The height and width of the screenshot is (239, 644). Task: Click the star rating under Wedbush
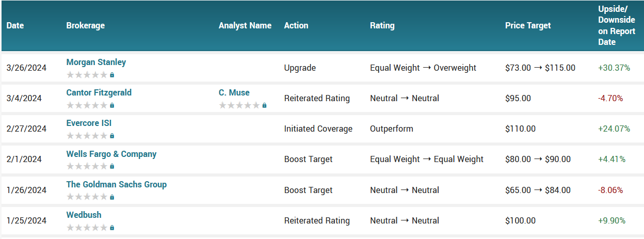tap(87, 227)
